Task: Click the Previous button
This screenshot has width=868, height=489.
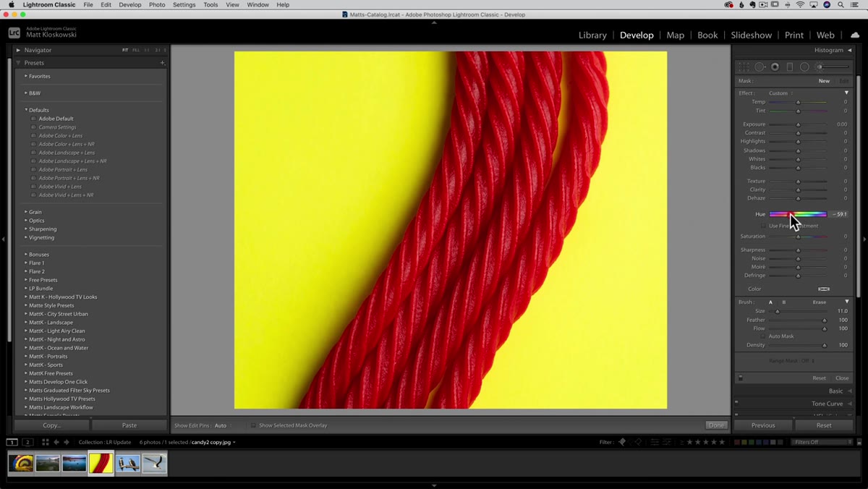Action: 763,425
